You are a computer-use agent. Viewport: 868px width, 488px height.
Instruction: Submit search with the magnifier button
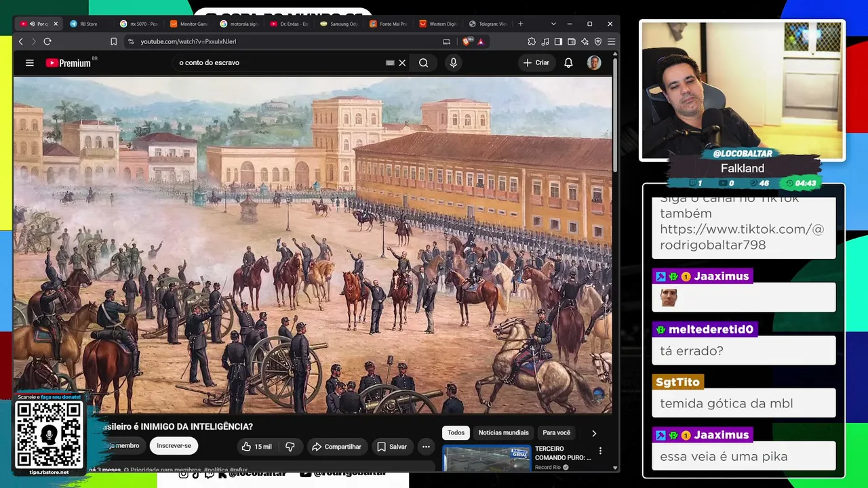pyautogui.click(x=423, y=63)
